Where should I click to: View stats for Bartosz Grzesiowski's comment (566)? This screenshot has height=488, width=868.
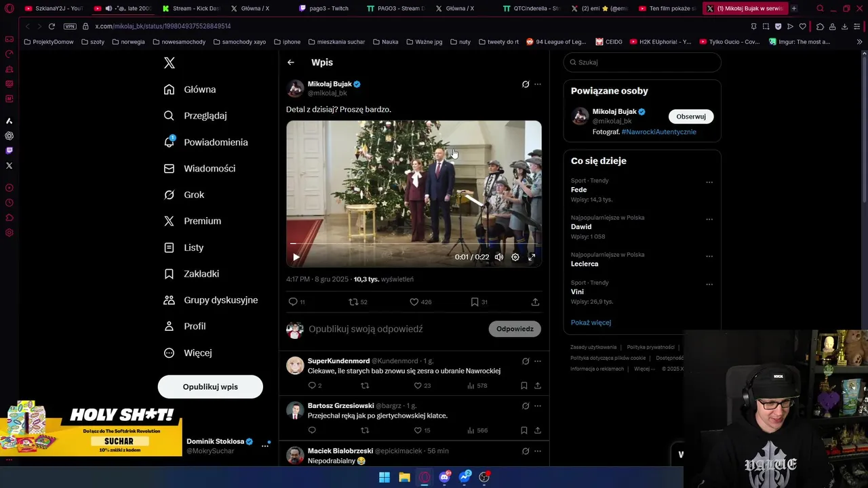[477, 430]
